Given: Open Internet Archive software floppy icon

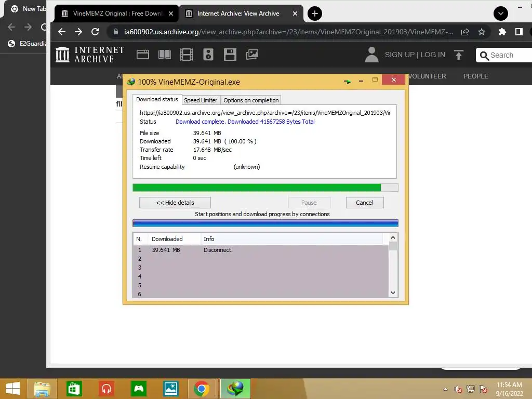Looking at the screenshot, I should click(x=230, y=55).
